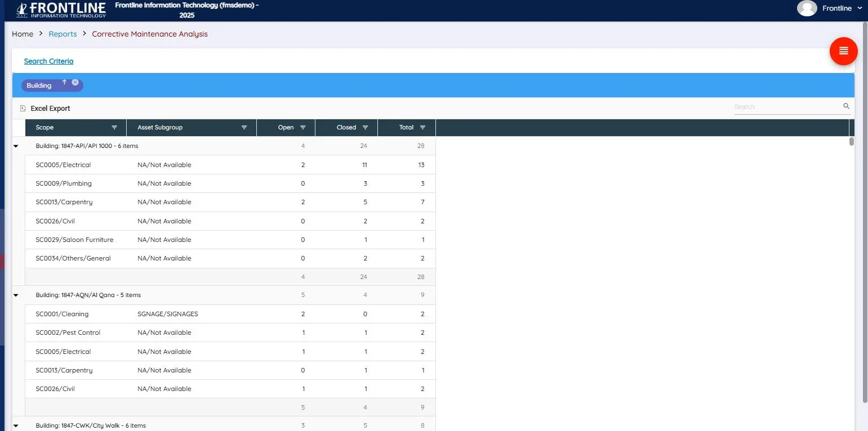Open the filter icon on the Scope column
Screen dimensions: 868x431
[115, 127]
